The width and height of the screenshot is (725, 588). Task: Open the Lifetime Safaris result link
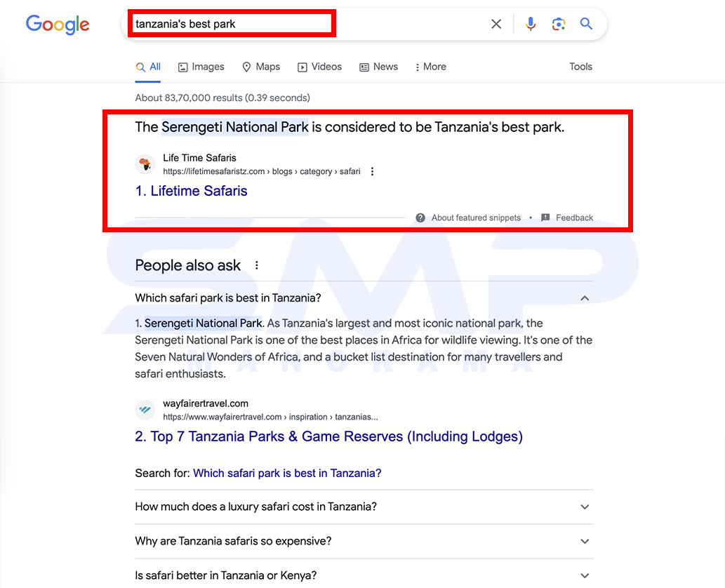[191, 191]
